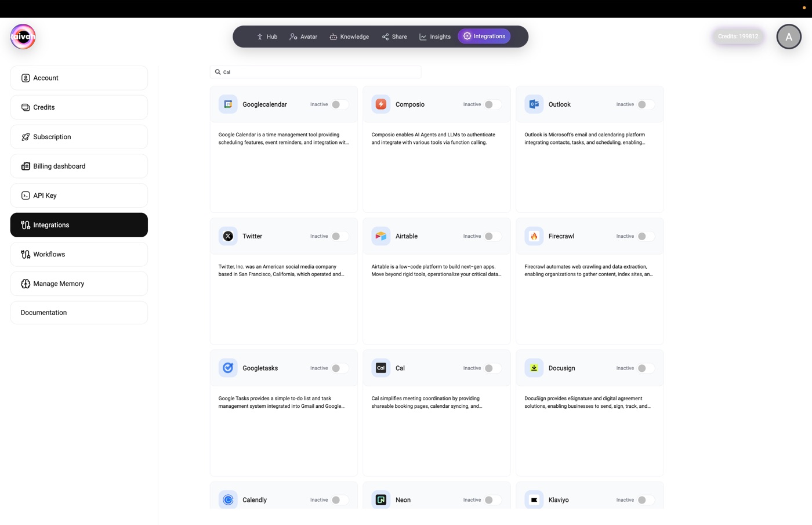Enable the Neon integration toggle

coord(493,500)
